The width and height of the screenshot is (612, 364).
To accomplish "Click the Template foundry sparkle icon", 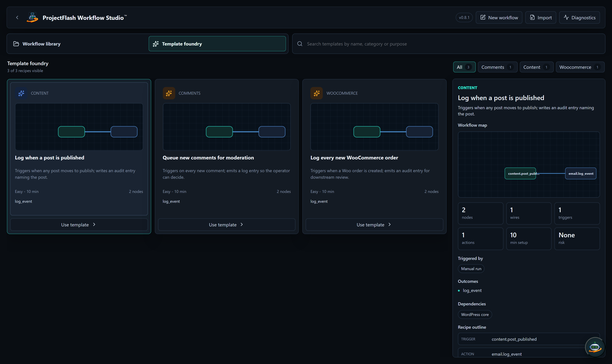I will [156, 44].
